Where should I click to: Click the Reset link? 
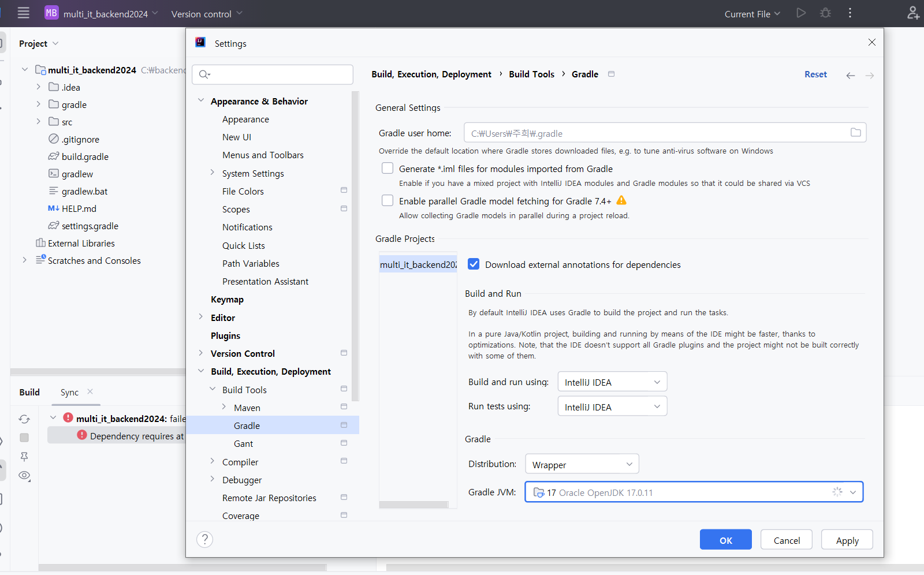click(x=815, y=74)
